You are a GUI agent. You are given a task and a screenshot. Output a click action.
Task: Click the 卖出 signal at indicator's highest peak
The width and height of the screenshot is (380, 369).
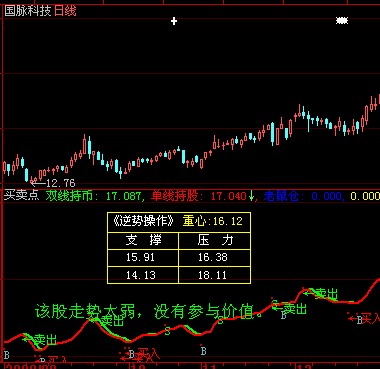pos(326,294)
